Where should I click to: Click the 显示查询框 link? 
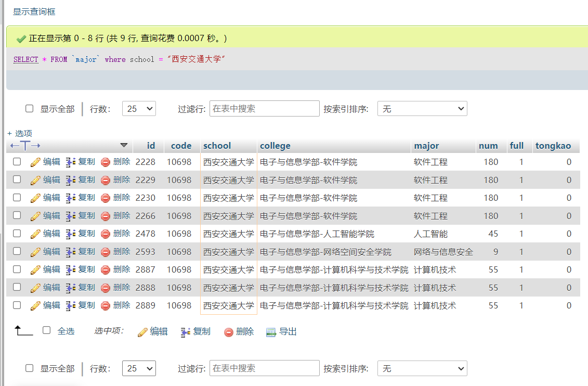click(34, 11)
